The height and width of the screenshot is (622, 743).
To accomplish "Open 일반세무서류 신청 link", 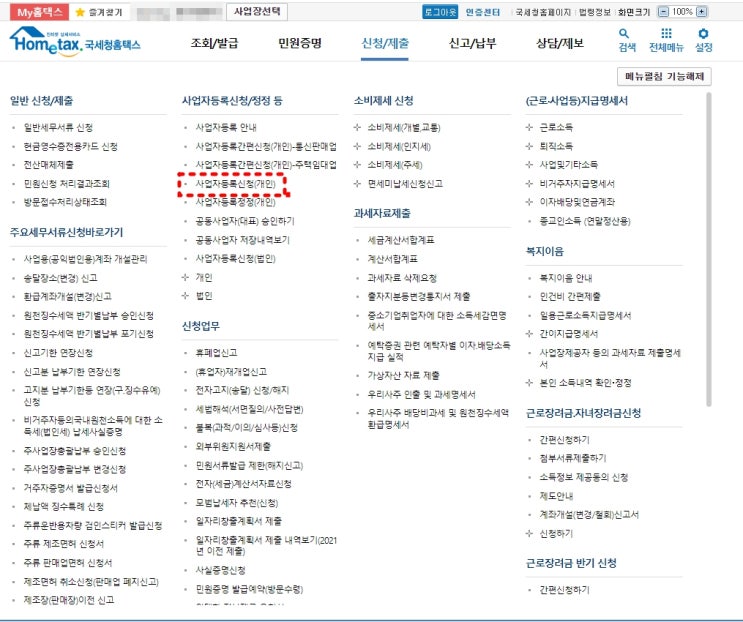I will click(x=58, y=127).
